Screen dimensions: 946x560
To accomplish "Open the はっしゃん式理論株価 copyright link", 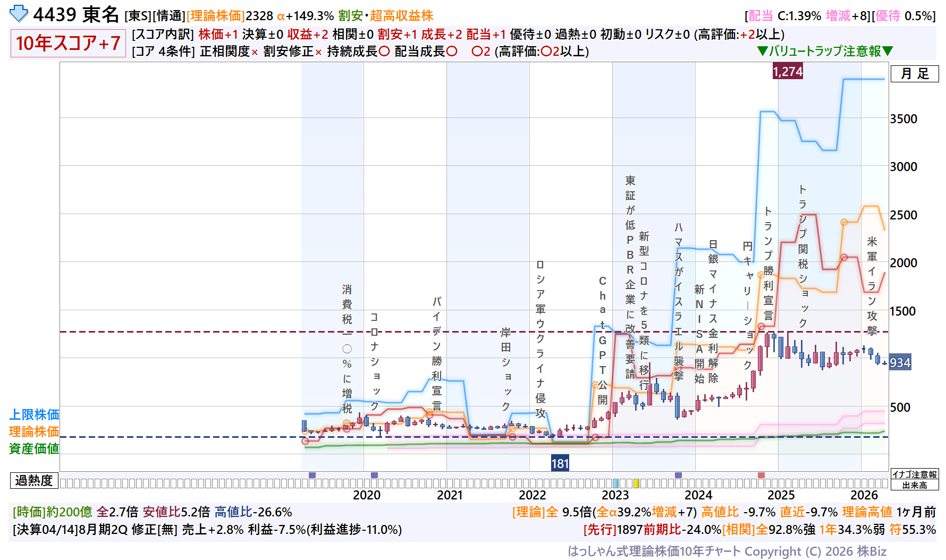I will pyautogui.click(x=727, y=551).
